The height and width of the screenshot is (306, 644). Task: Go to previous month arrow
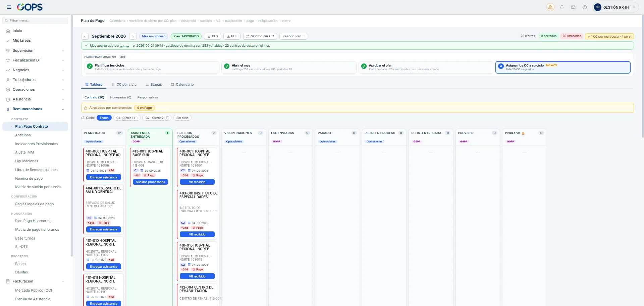pos(85,36)
